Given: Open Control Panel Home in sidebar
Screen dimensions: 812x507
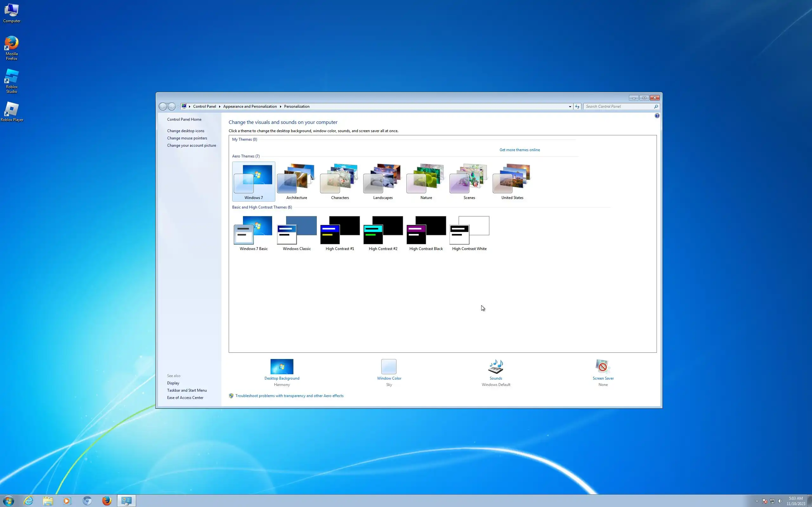Looking at the screenshot, I should 184,119.
